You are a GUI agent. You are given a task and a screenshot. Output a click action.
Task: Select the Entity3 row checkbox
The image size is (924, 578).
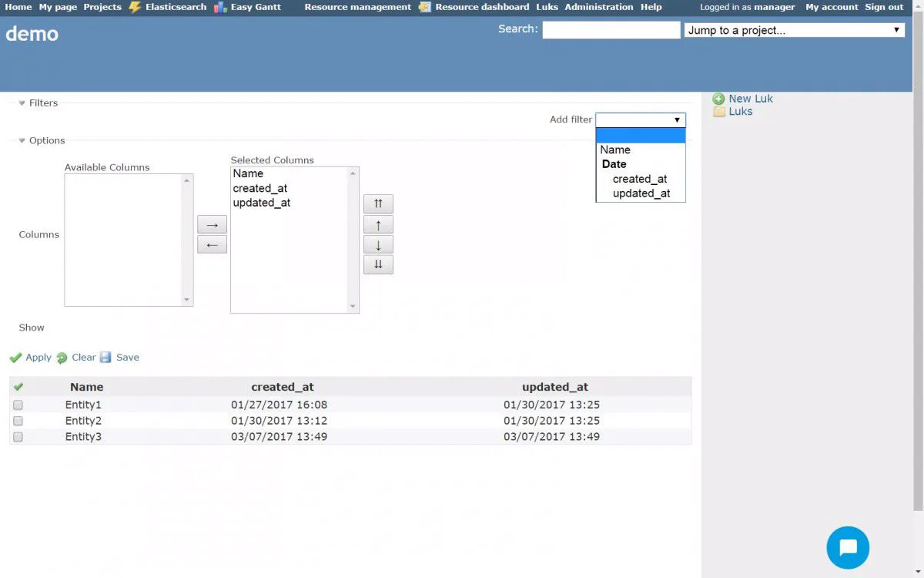18,437
